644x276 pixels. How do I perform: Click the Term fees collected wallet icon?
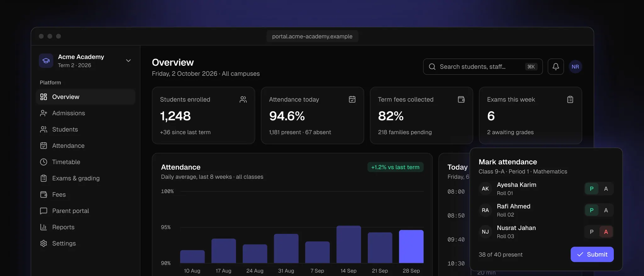point(461,100)
